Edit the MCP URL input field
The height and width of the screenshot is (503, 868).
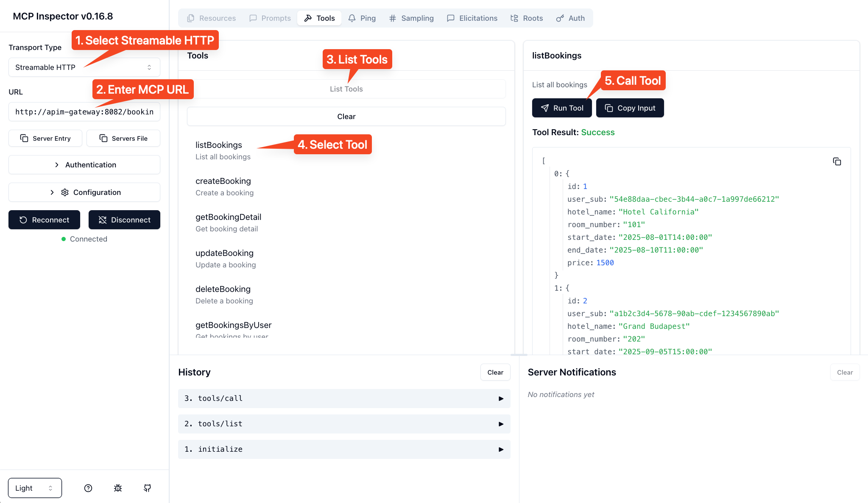(x=84, y=111)
